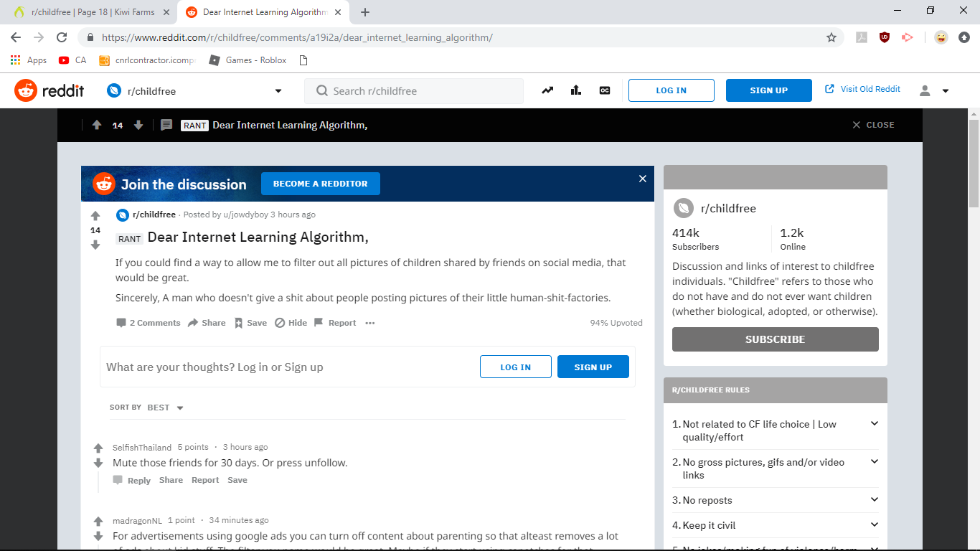Viewport: 980px width, 551px height.
Task: Click the Search r/childfree field
Action: point(414,91)
